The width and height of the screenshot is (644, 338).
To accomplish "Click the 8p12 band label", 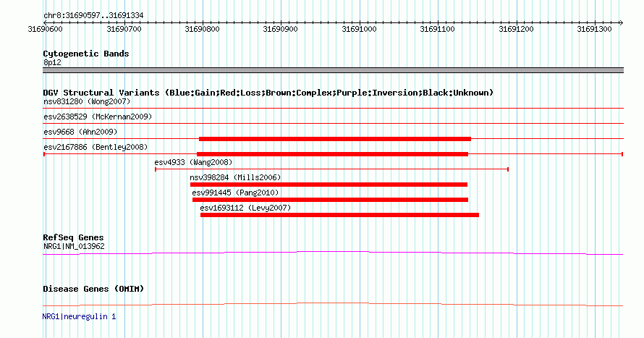I will pos(52,62).
